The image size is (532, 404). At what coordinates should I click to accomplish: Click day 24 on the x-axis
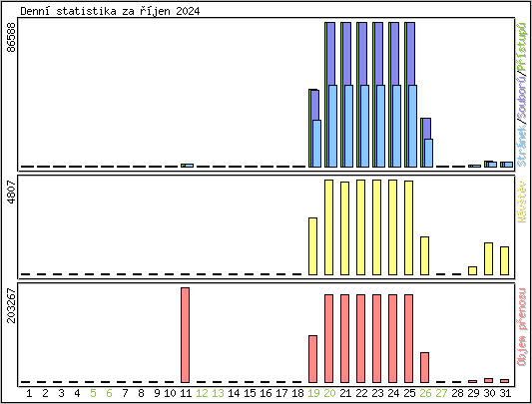click(x=393, y=393)
